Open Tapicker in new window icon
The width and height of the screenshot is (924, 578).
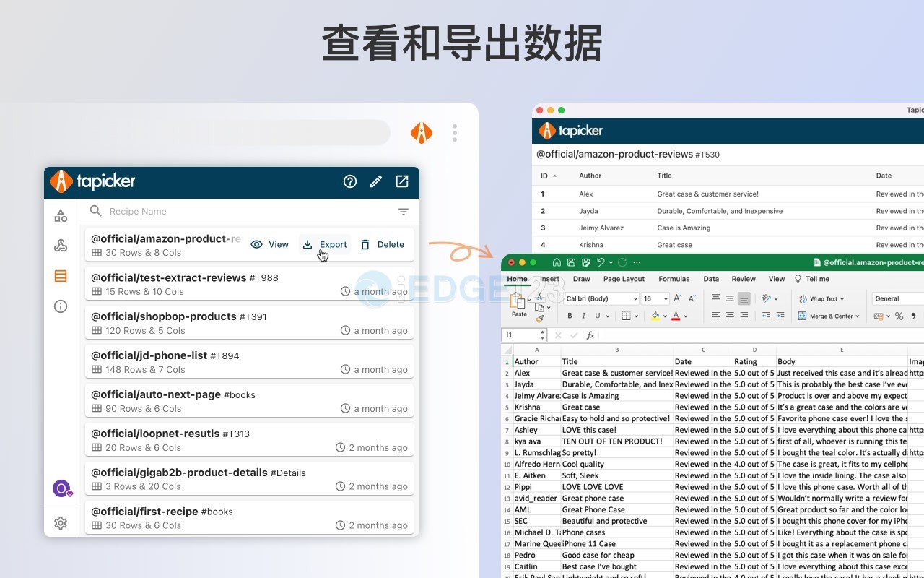click(x=402, y=181)
